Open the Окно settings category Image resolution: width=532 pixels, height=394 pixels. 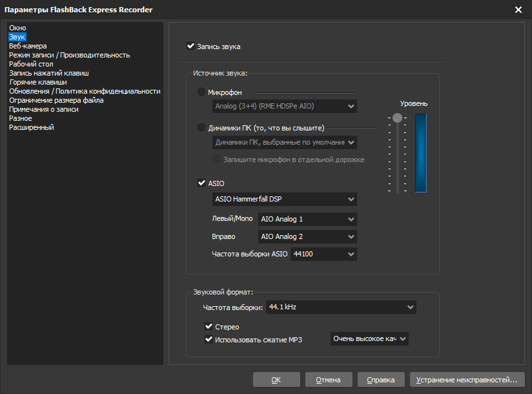17,28
